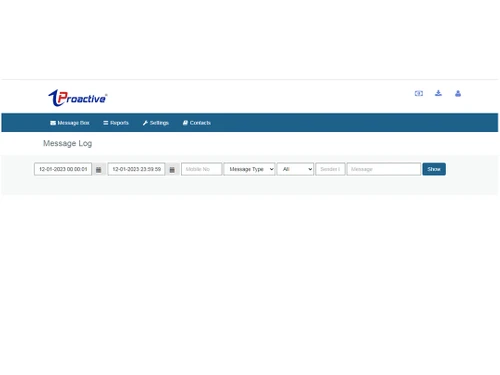Open calendar picker for start date
This screenshot has width=500, height=375.
coord(99,169)
